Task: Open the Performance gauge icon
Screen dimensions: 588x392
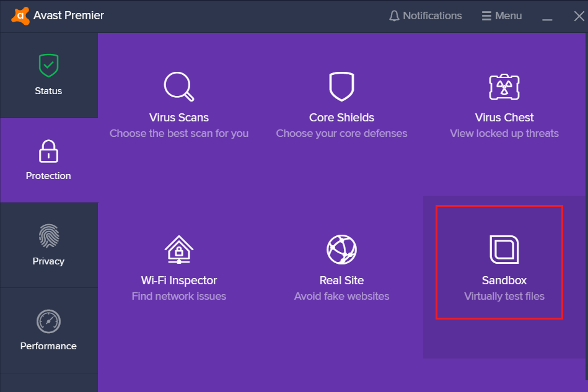Action: coord(48,321)
